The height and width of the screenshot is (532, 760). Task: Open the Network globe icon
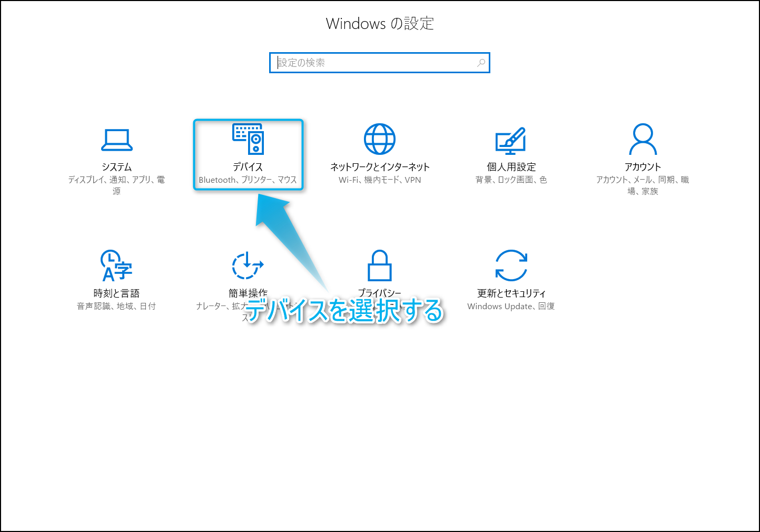[x=380, y=139]
